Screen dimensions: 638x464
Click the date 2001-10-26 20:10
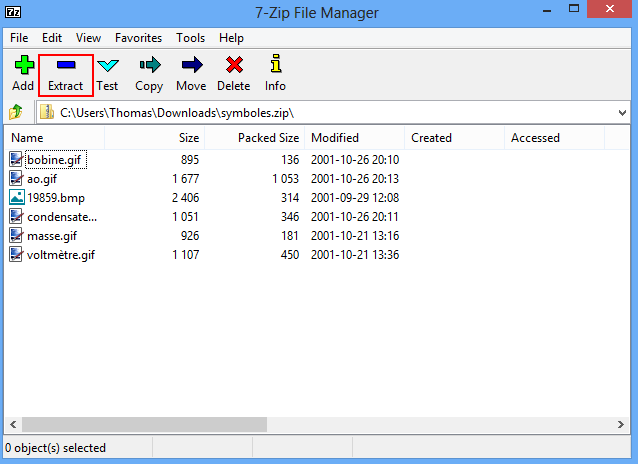click(355, 160)
